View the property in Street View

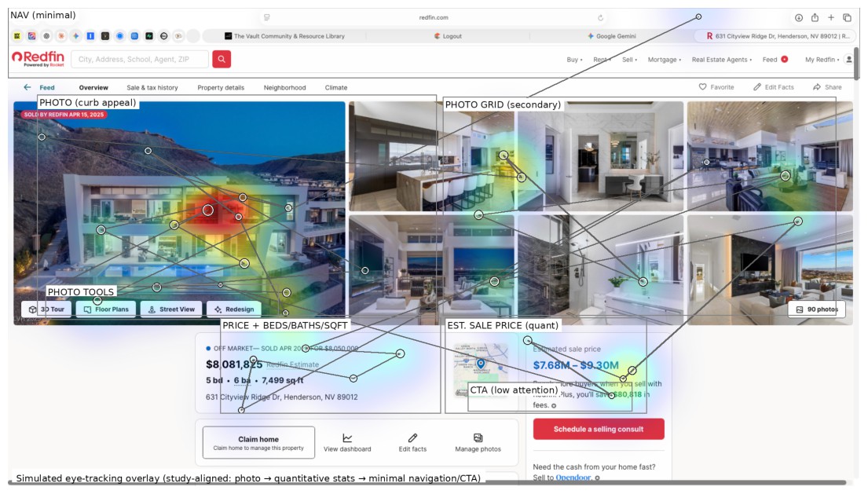click(170, 309)
